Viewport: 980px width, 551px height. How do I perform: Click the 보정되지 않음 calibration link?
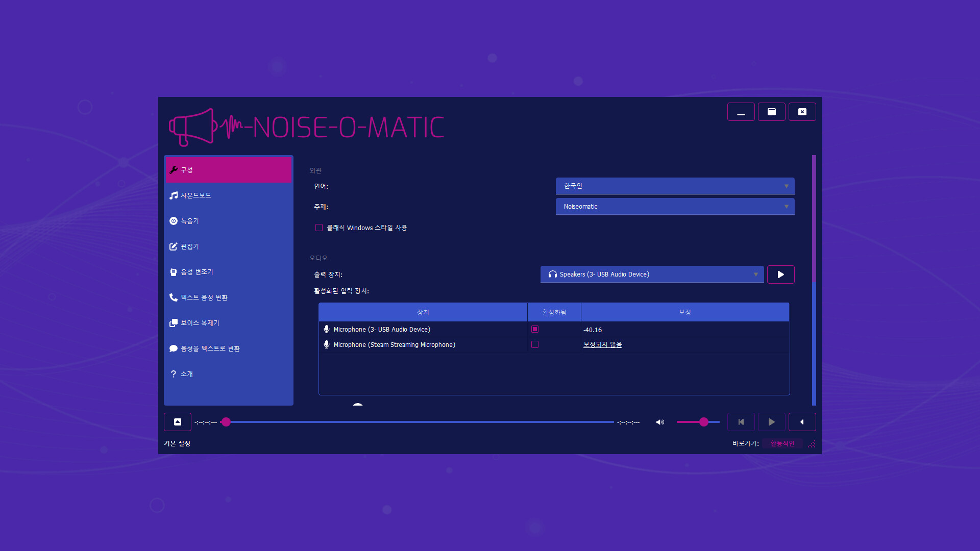coord(602,344)
